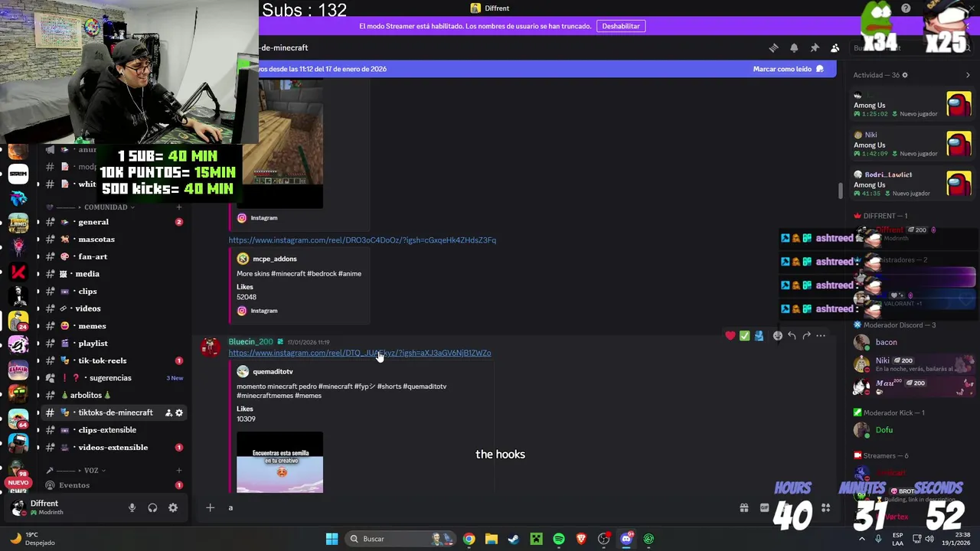The image size is (980, 551).
Task: Forward the Bluecin_200 message icon
Action: tap(806, 335)
